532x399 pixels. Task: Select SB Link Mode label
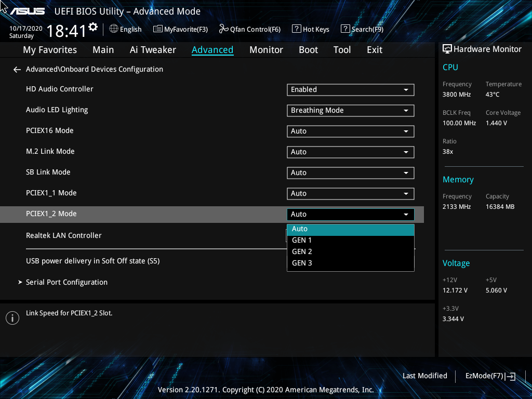pos(48,172)
